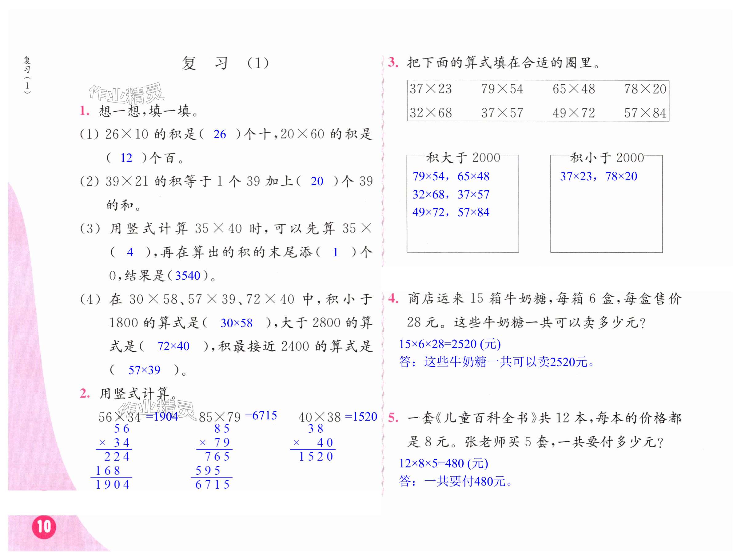Select question 3 heading "把下面的算式填在合适的圈里。"
Screen dimensions: 741x560
coord(504,63)
